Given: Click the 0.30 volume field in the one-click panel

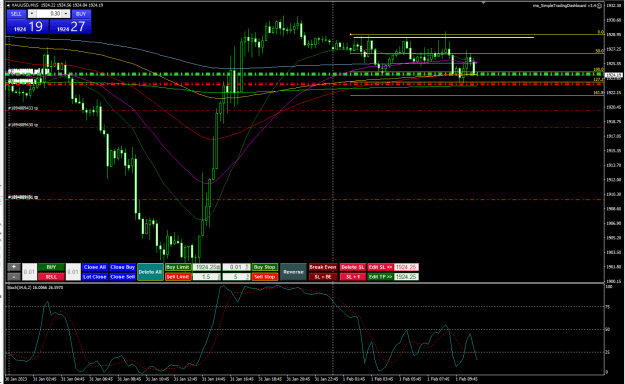Looking at the screenshot, I should click(x=49, y=14).
